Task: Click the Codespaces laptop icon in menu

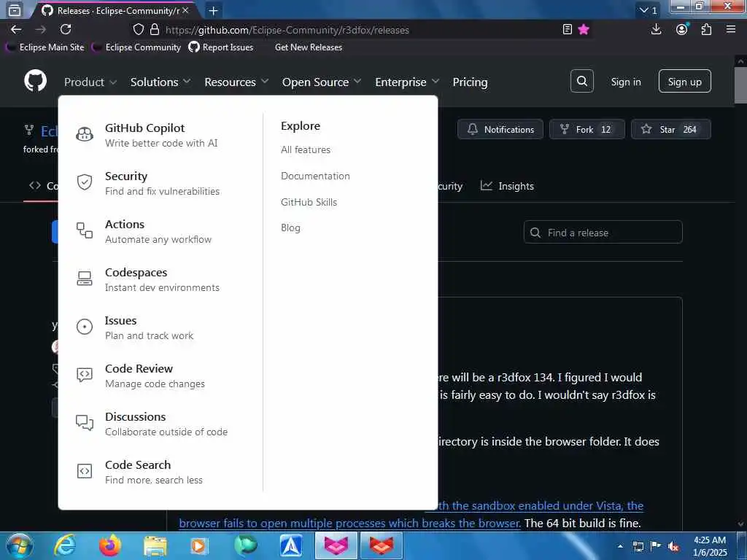Action: (x=85, y=278)
